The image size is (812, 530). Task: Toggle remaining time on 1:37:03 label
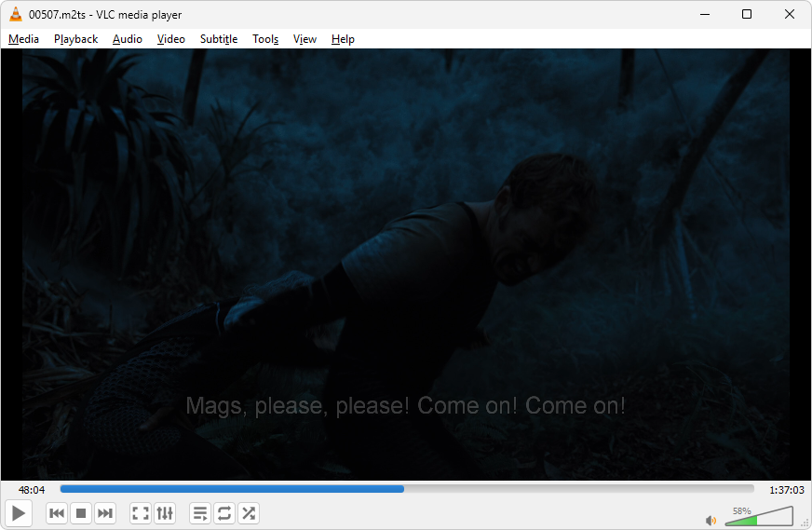pyautogui.click(x=787, y=490)
